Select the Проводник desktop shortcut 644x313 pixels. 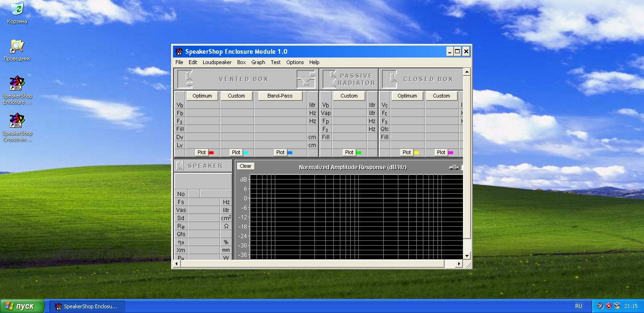coord(17,50)
